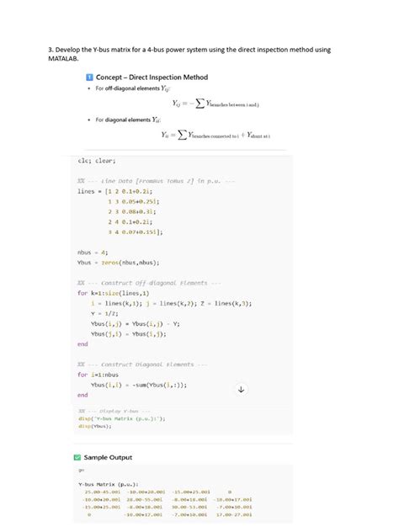Click the diagonal elements bullet text
Screen dimensions: 399x532
(128, 120)
